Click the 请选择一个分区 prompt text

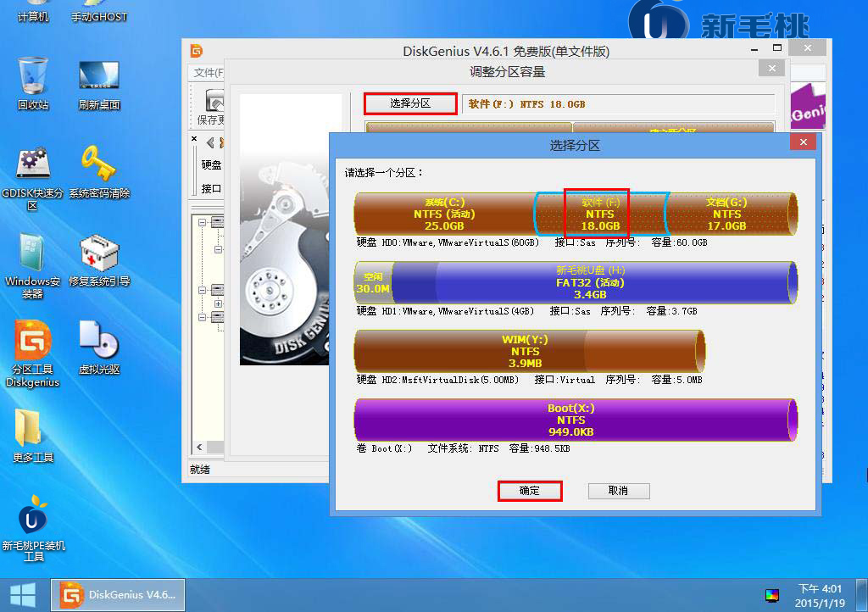[384, 173]
